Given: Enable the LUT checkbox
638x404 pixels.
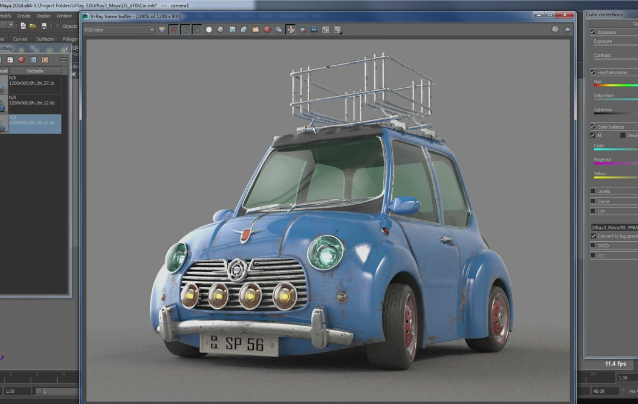Looking at the screenshot, I should point(593,211).
